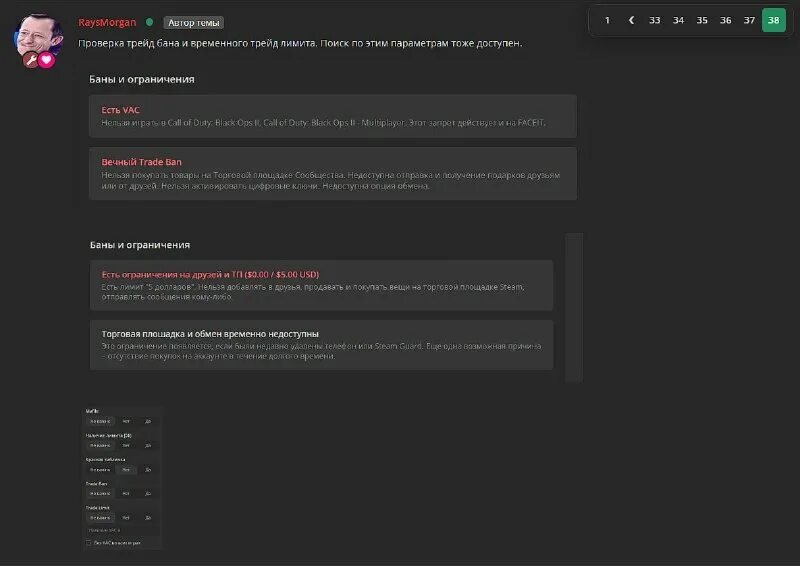Tick the "Без VAC во всех играх" checkbox
This screenshot has width=800, height=566.
(88, 543)
